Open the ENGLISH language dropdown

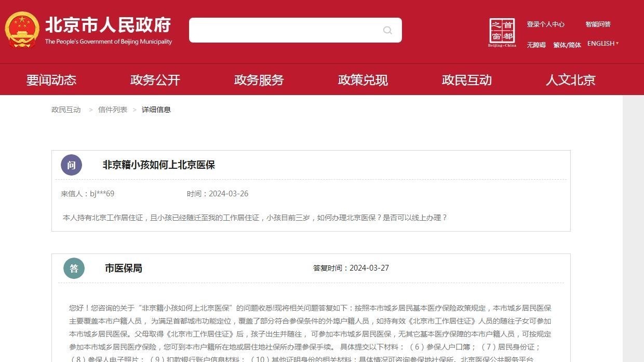602,44
